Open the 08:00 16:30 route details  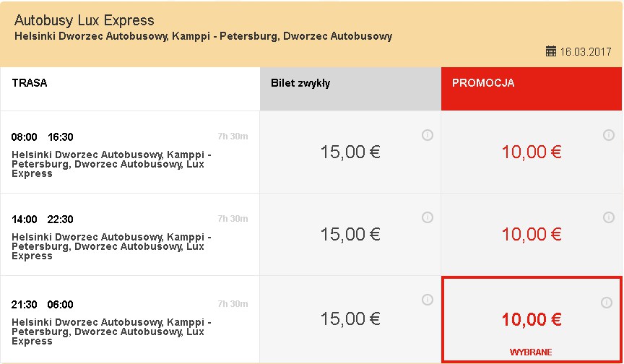click(130, 152)
